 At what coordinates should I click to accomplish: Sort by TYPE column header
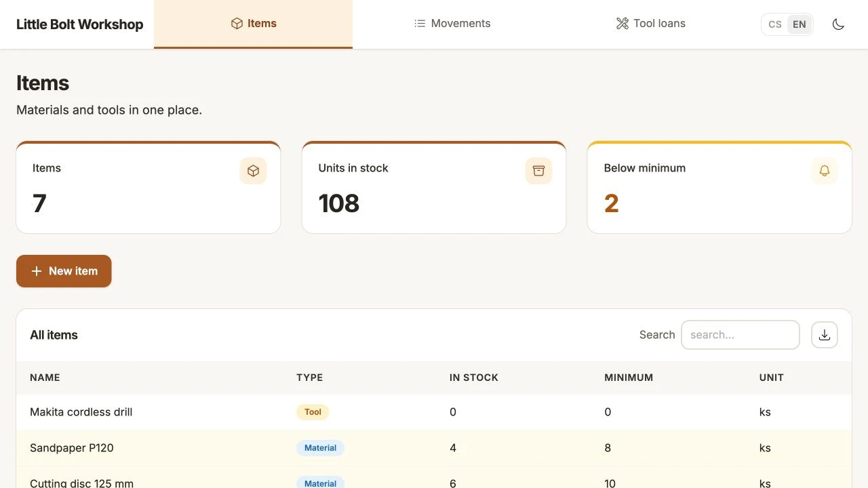pyautogui.click(x=309, y=378)
